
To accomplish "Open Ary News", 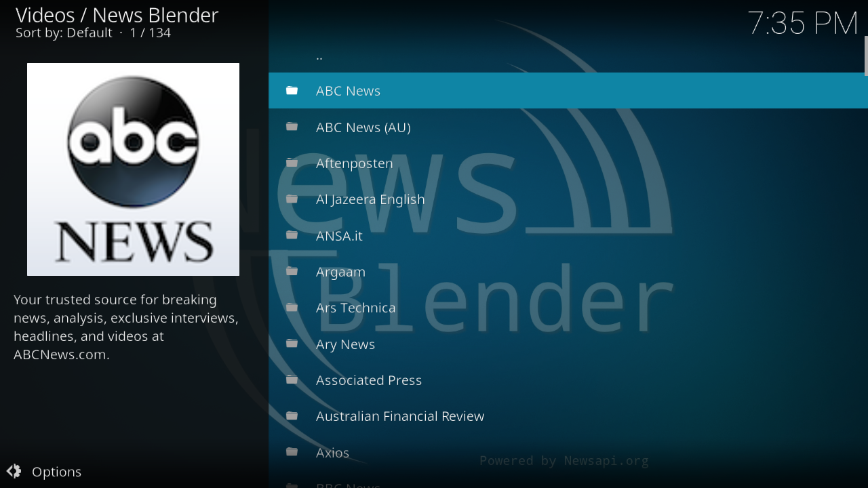I will 568,344.
